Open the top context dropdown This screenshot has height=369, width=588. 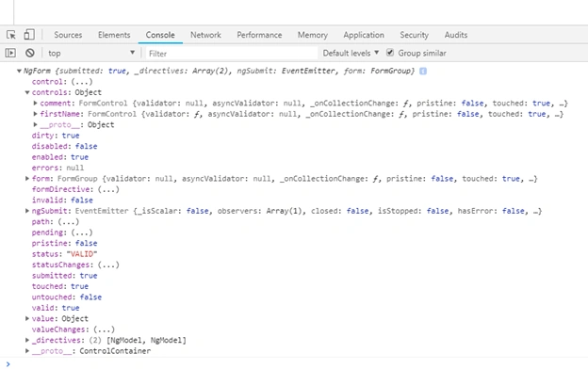(91, 54)
